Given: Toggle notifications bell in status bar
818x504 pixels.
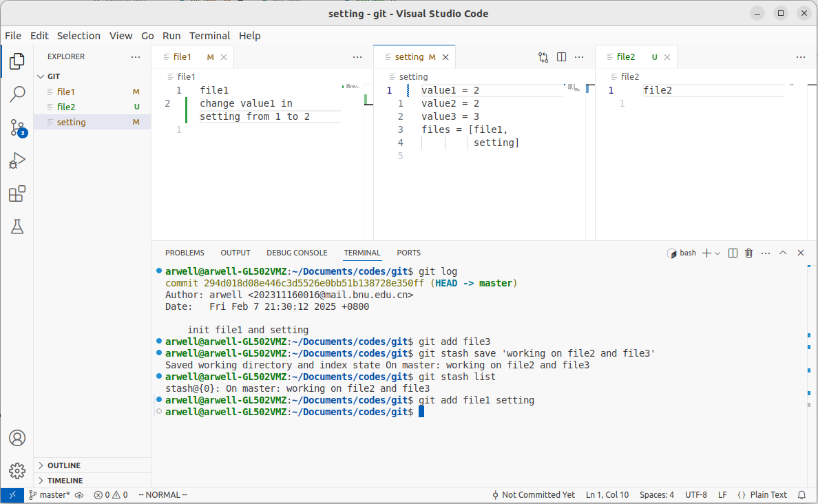Looking at the screenshot, I should tap(801, 495).
